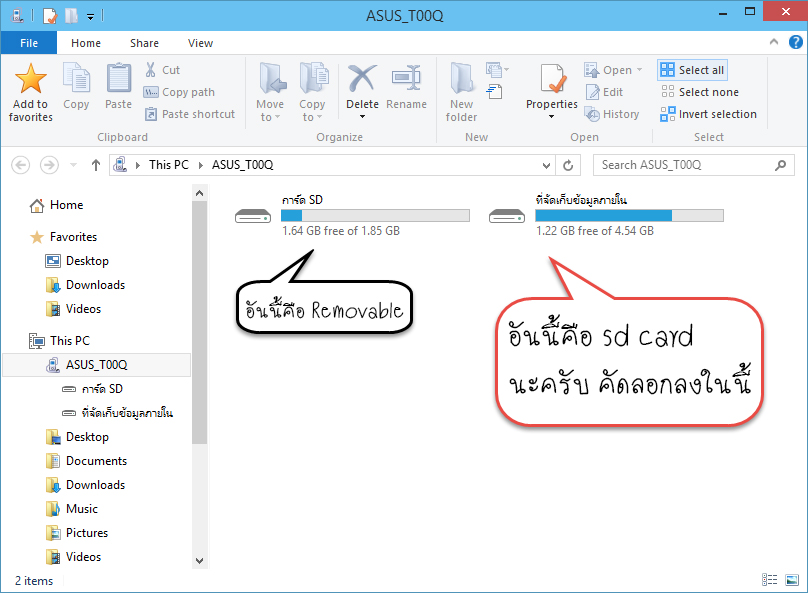
Task: Open quick access toolbar customize dropdown
Action: 90,17
